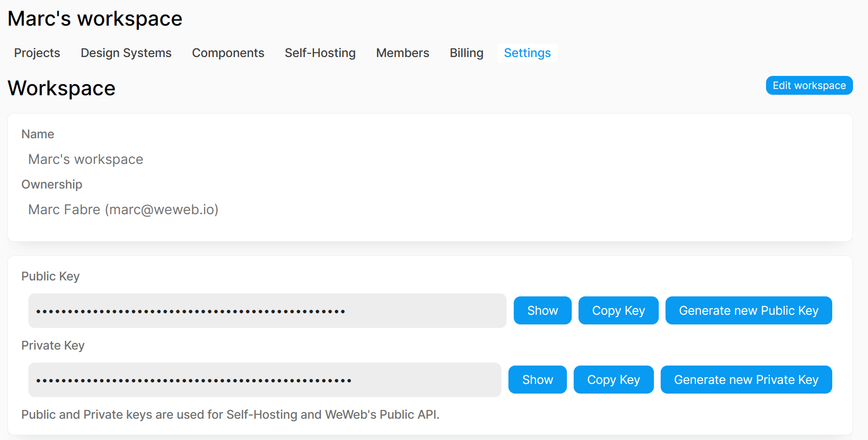This screenshot has height=440, width=868.
Task: Generate a new Public Key
Action: click(748, 310)
